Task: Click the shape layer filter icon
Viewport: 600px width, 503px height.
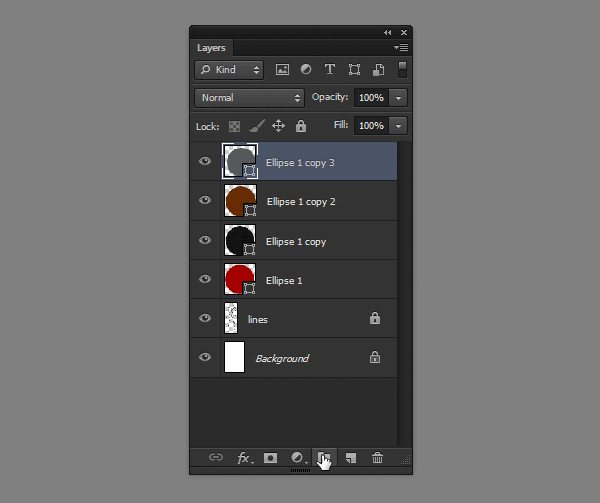Action: 354,70
